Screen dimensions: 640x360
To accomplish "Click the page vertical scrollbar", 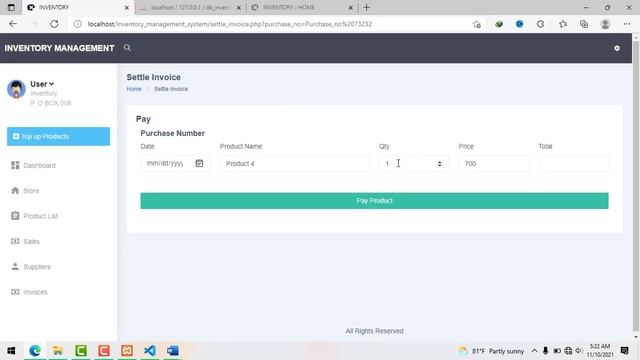I will pyautogui.click(x=636, y=186).
